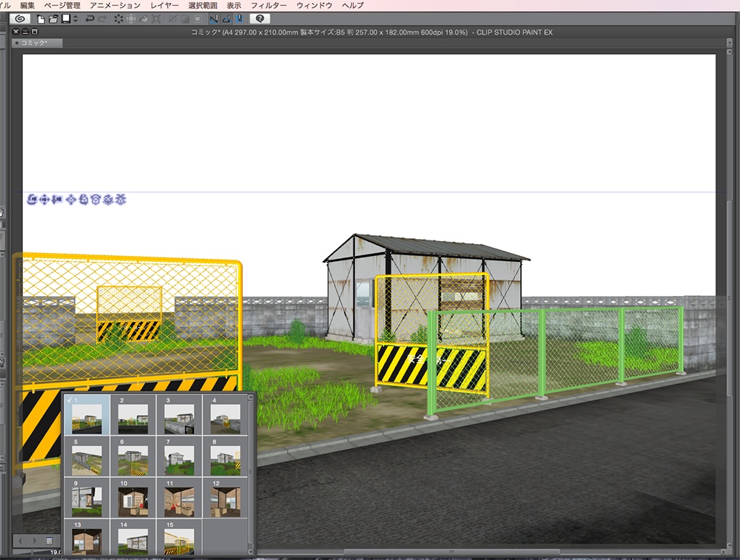Choose camera angle preset 8

(225, 456)
